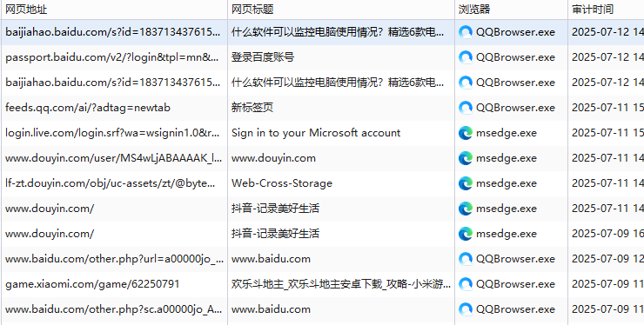The image size is (644, 325).
Task: Click QQBrowser.exe text in 新标签页 row
Action: [515, 108]
